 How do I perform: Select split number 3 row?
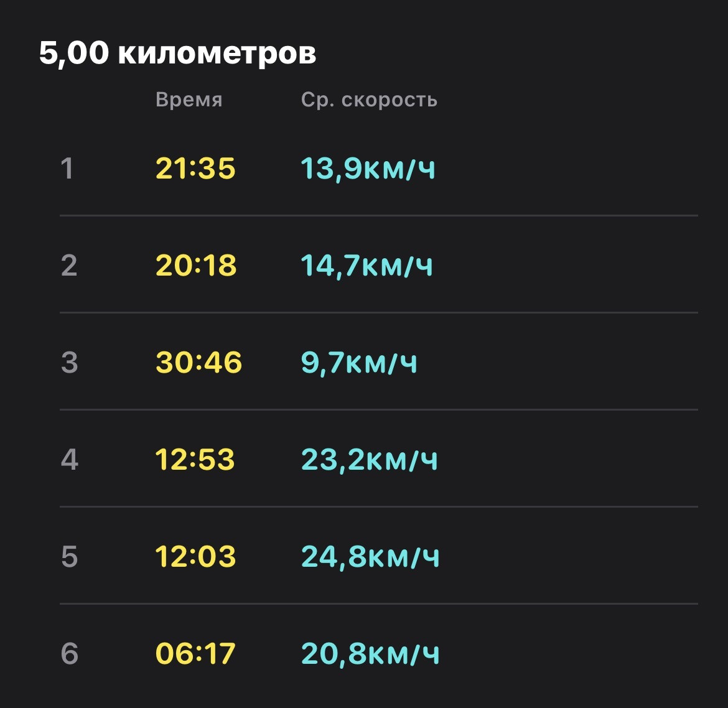(x=379, y=362)
